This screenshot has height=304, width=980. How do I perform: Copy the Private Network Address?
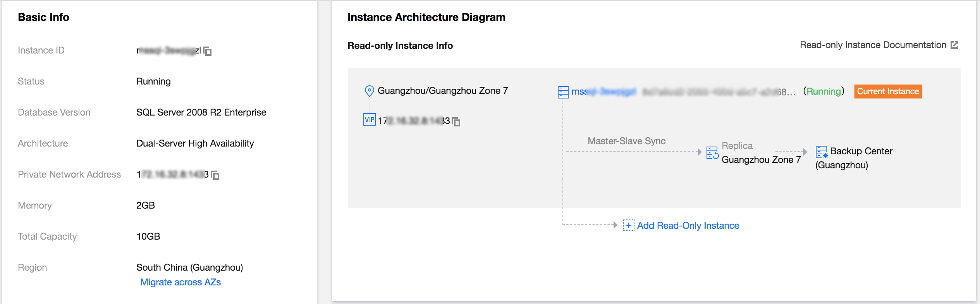215,175
